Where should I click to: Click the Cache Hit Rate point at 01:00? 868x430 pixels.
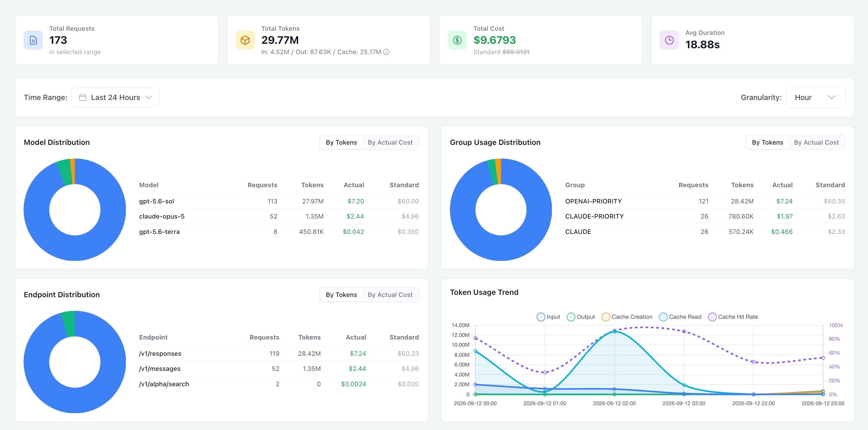pos(544,372)
